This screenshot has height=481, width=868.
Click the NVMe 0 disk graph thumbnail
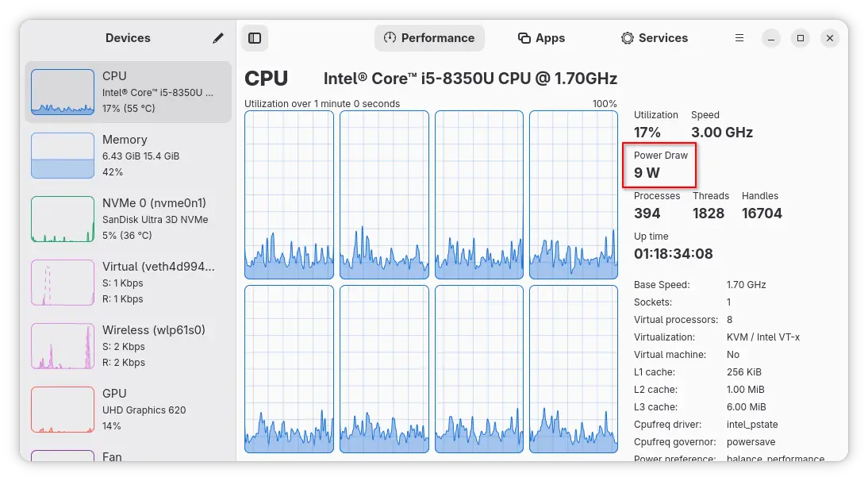63,219
